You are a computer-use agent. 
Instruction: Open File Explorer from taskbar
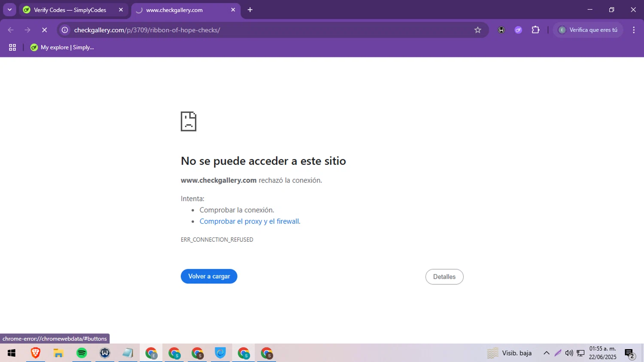coord(58,353)
